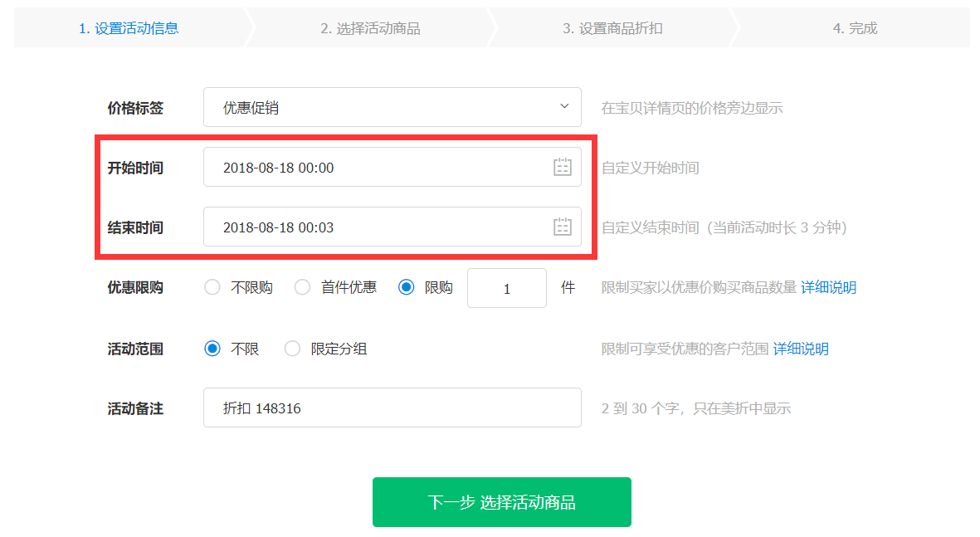Focus the 结束时间 date field
980x537 pixels.
pos(392,227)
